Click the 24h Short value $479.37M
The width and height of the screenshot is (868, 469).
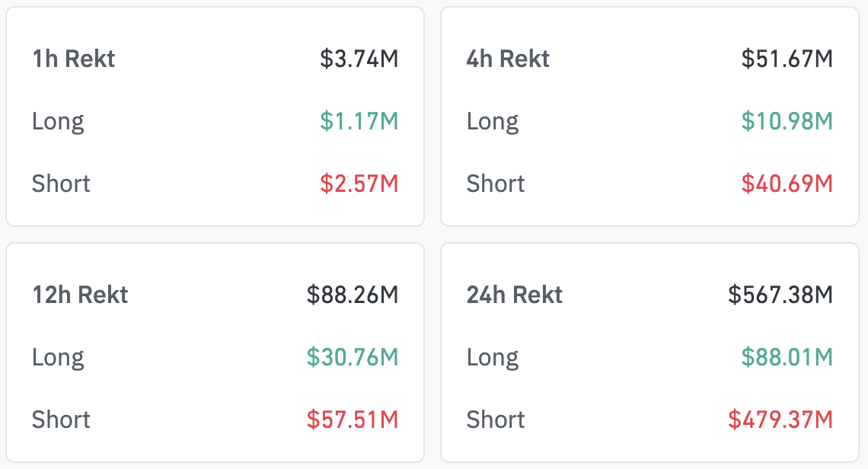coord(780,420)
